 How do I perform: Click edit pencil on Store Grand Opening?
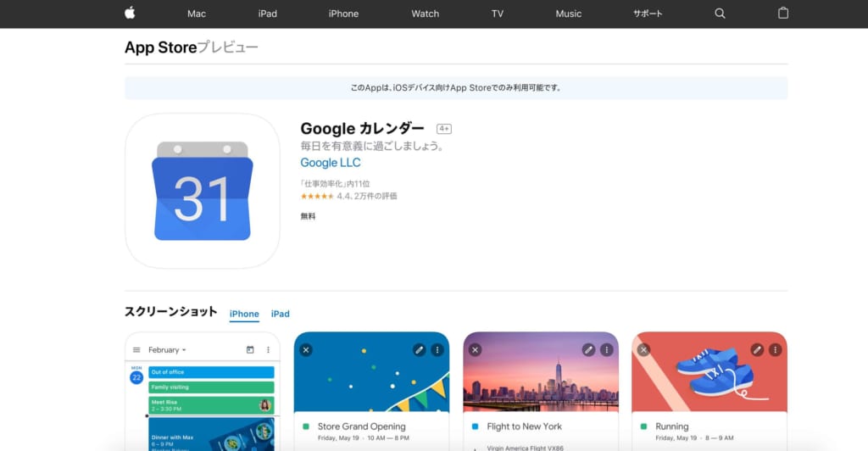tap(419, 350)
